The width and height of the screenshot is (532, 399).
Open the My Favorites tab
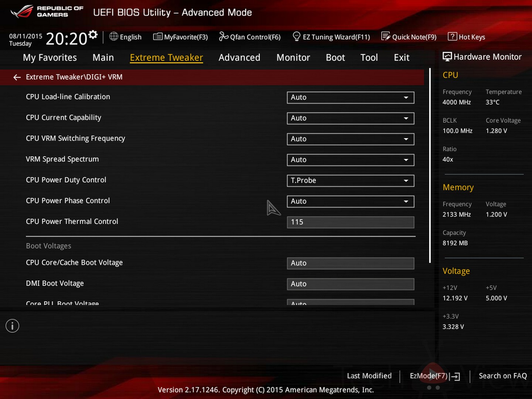pos(50,58)
